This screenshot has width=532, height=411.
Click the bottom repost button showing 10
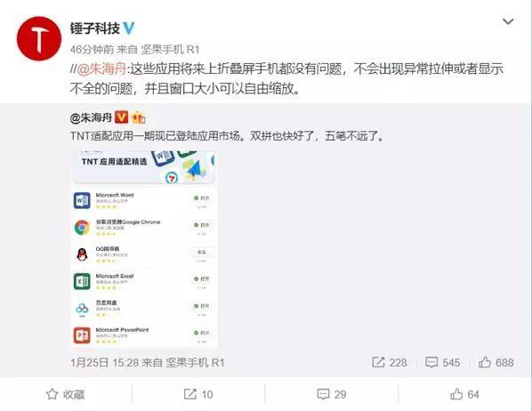(x=198, y=394)
